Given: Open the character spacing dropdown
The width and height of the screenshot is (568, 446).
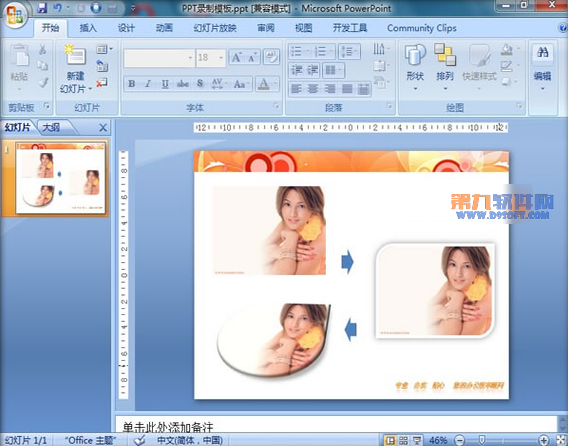Looking at the screenshot, I should pyautogui.click(x=218, y=84).
